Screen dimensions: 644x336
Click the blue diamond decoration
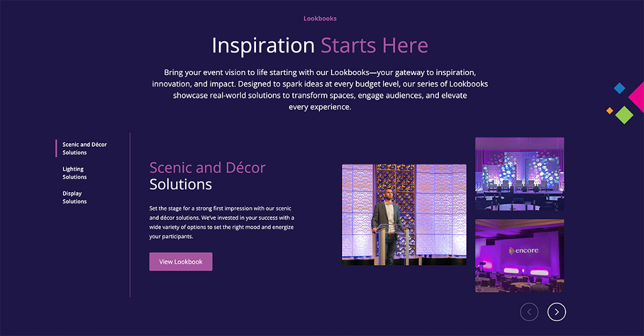(x=619, y=88)
